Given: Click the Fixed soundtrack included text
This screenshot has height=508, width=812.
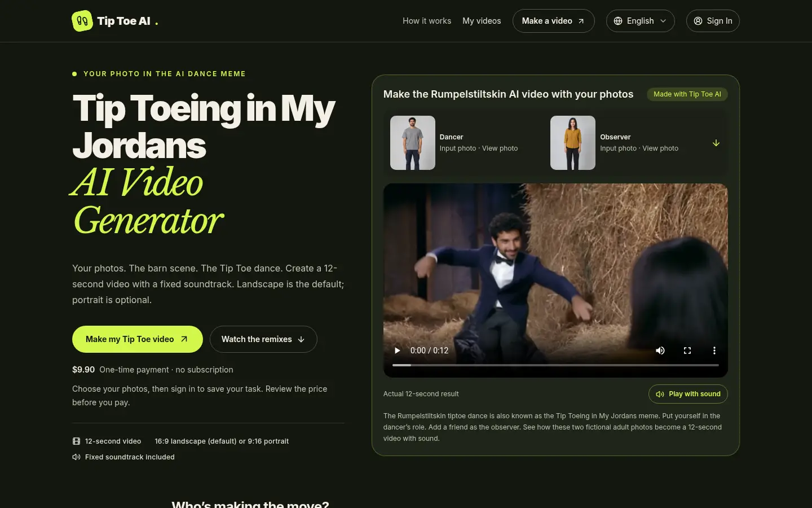Looking at the screenshot, I should coord(130,457).
